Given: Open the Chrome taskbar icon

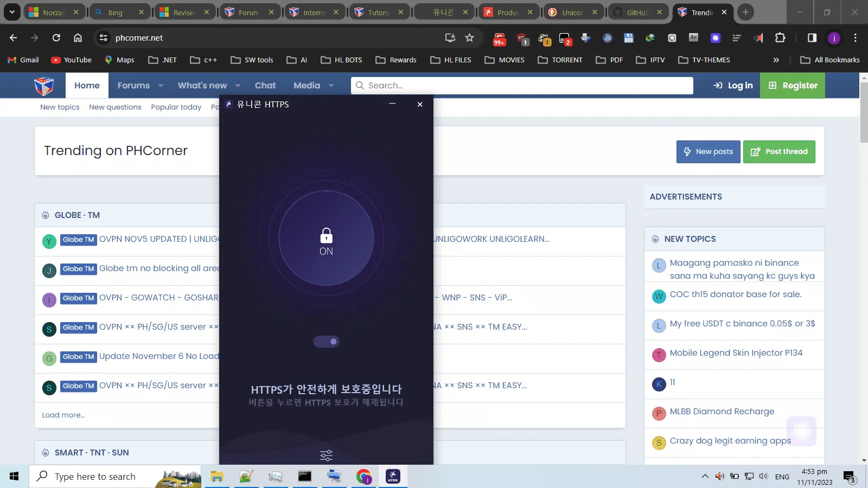Looking at the screenshot, I should click(x=363, y=477).
